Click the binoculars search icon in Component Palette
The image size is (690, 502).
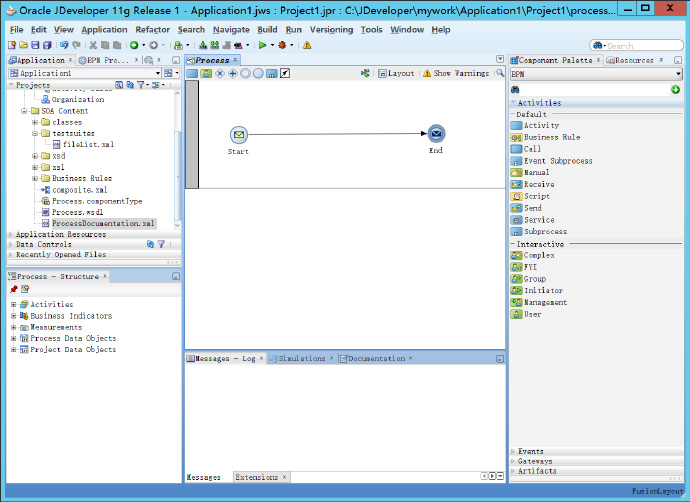pyautogui.click(x=515, y=90)
